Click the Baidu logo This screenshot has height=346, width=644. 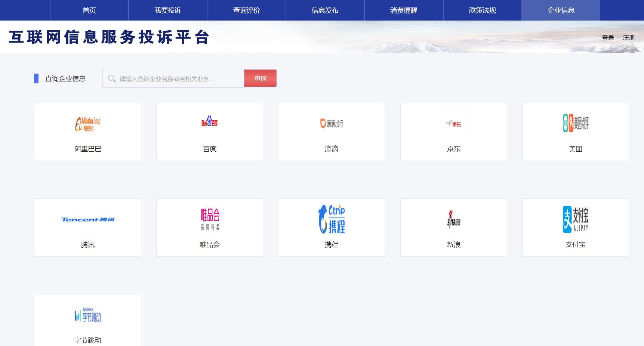[x=209, y=121]
